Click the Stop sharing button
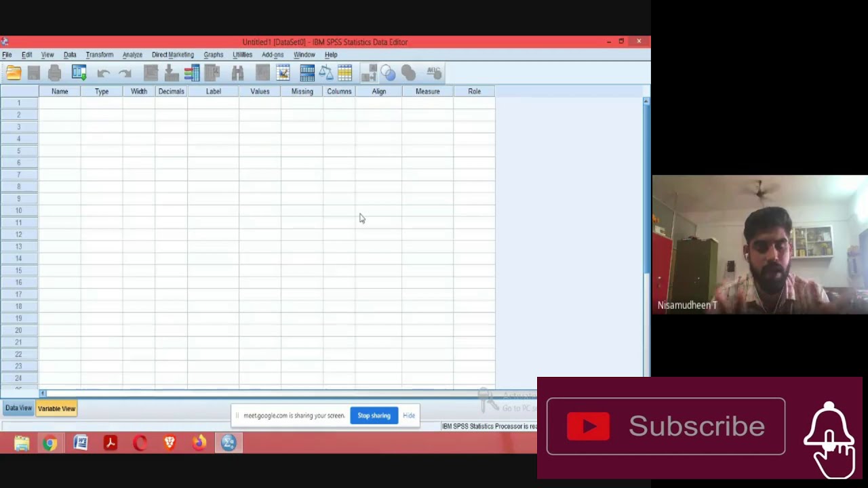Screen dimensions: 868x488 [x=374, y=415]
